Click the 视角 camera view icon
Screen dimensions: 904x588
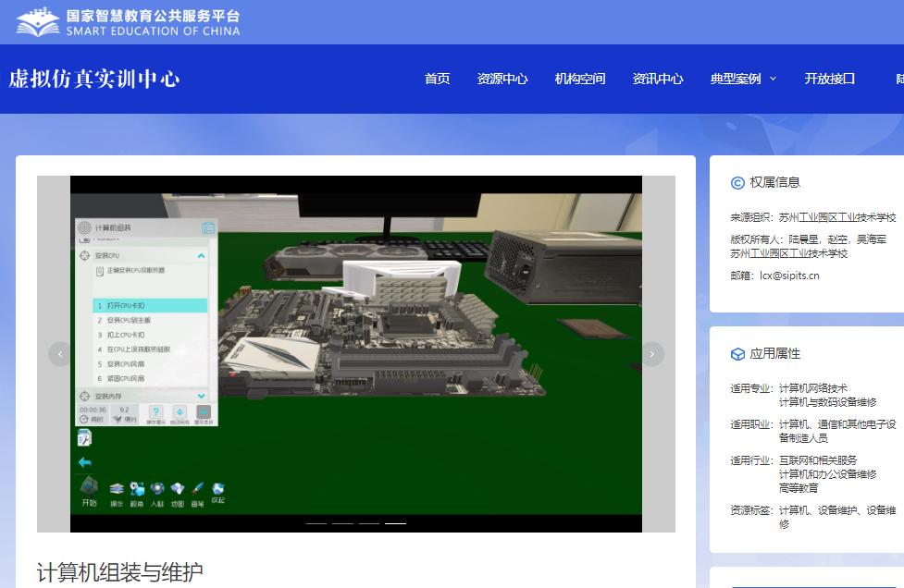tap(137, 490)
